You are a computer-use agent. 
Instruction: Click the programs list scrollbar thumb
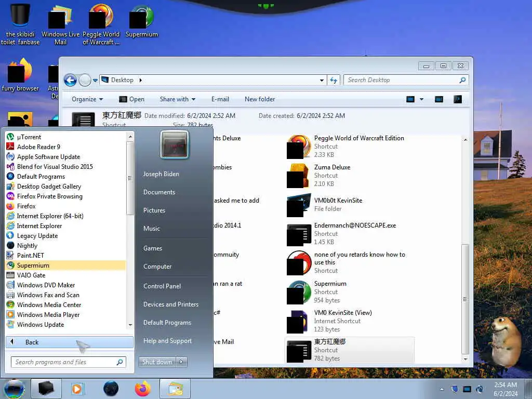coord(129,178)
